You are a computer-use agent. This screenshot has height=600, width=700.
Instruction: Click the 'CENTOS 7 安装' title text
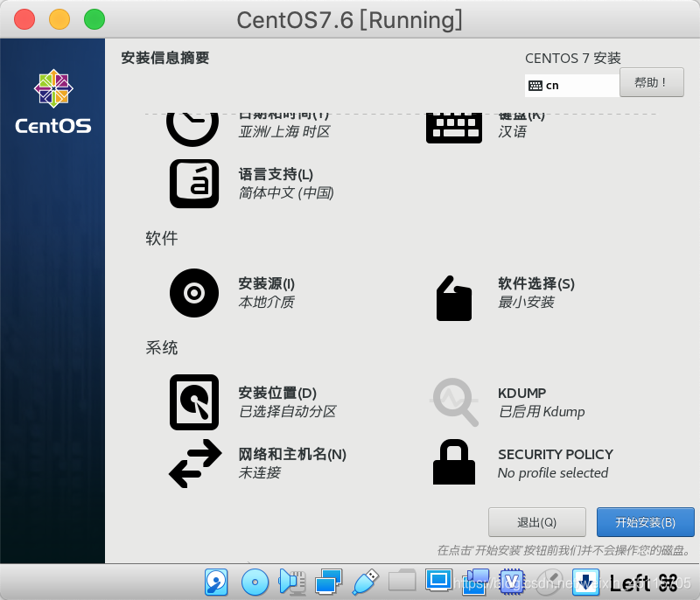click(x=573, y=58)
